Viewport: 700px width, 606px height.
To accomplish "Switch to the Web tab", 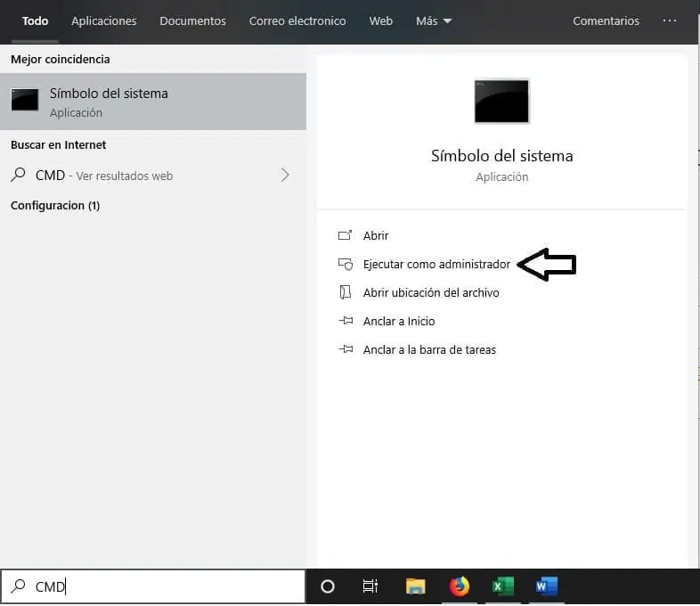I will (x=381, y=21).
